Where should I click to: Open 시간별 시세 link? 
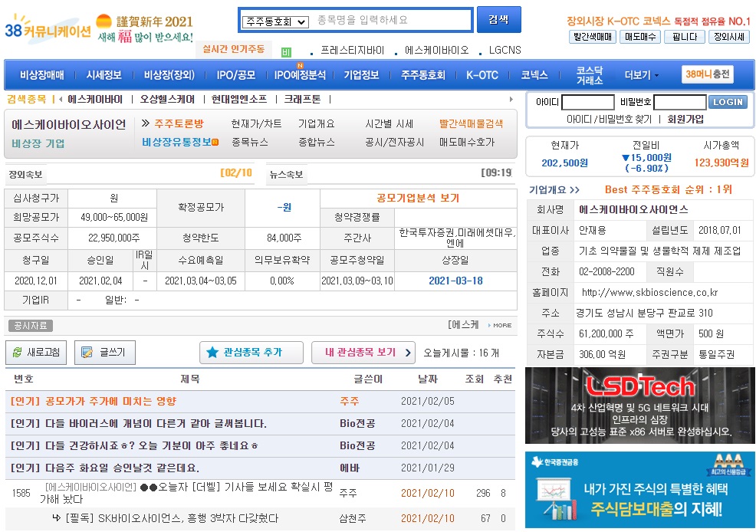389,123
